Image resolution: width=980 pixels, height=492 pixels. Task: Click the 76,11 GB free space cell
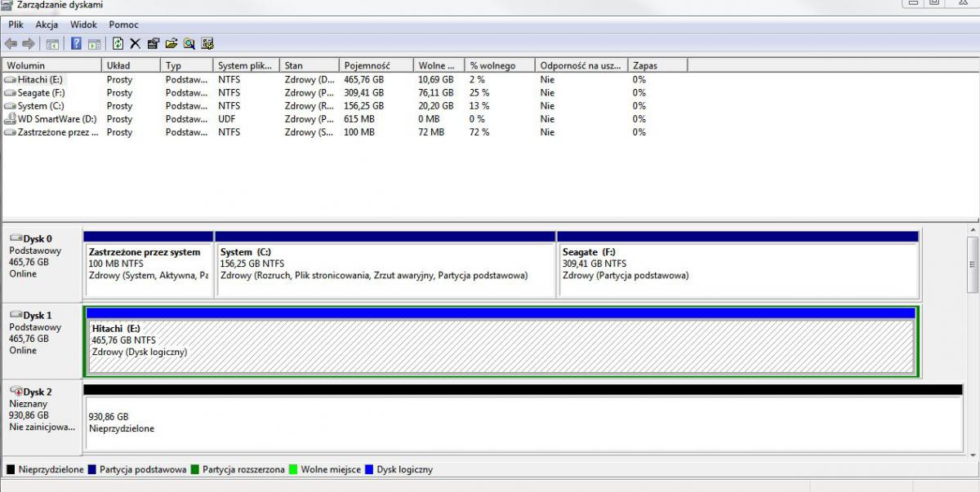pyautogui.click(x=435, y=93)
